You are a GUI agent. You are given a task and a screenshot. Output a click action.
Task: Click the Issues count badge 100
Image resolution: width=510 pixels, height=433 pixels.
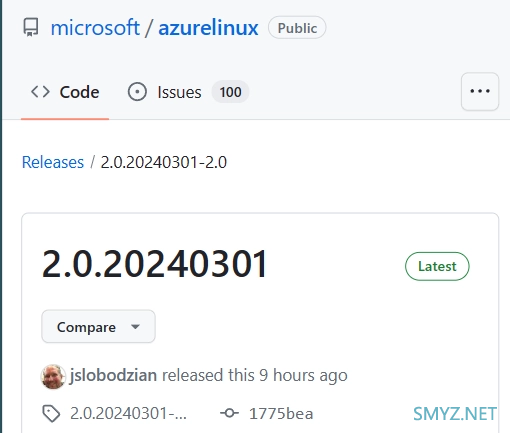point(230,92)
